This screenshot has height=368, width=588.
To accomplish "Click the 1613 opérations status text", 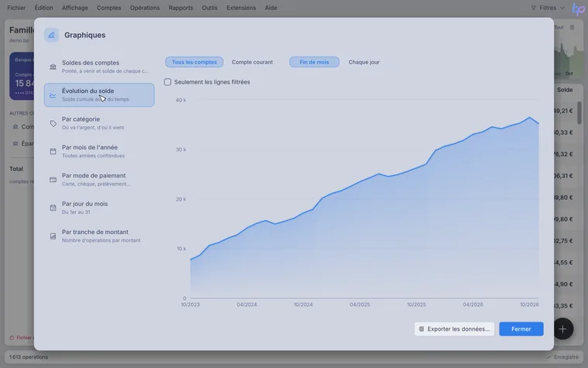I will [x=29, y=357].
